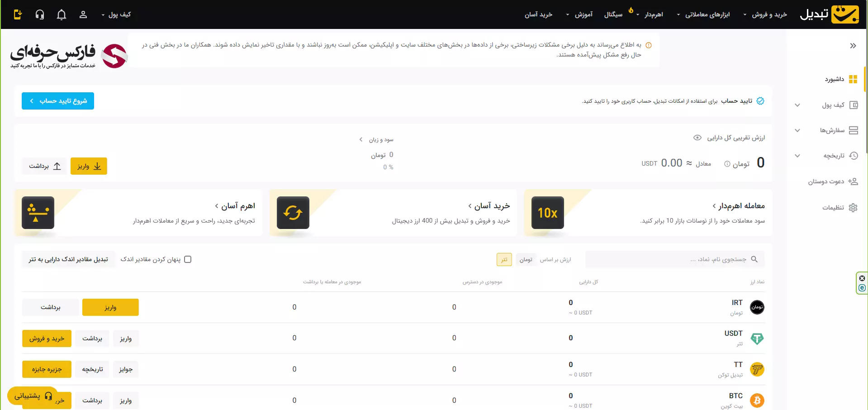The image size is (868, 410).
Task: Toggle asset value visibility eye icon
Action: (x=697, y=138)
